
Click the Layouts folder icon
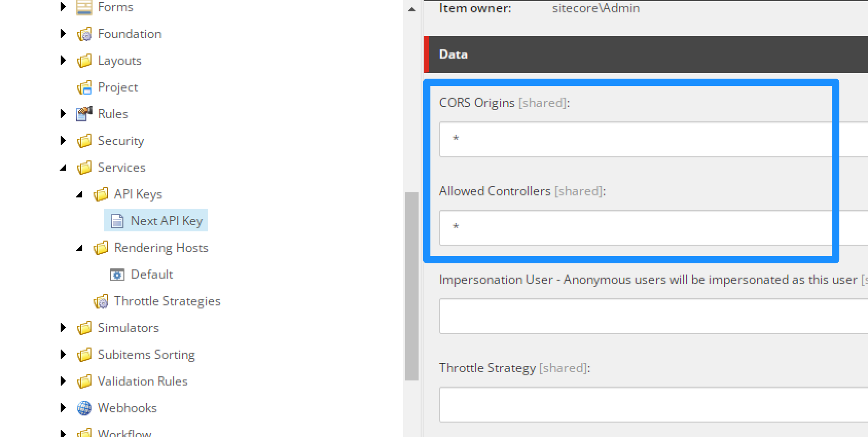pyautogui.click(x=84, y=61)
